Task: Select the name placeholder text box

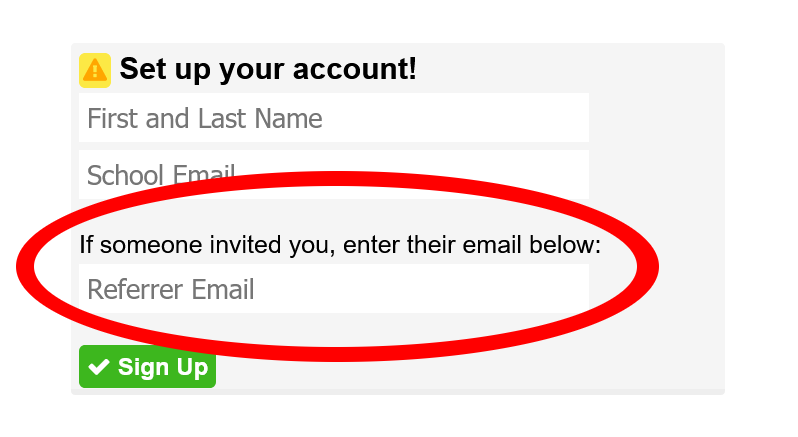Action: (x=333, y=118)
